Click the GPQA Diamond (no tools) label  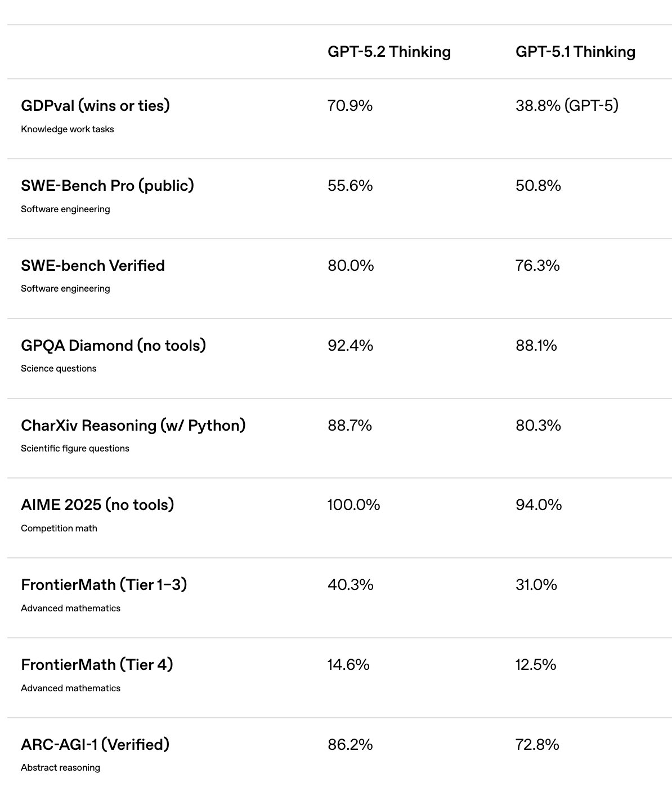[113, 345]
